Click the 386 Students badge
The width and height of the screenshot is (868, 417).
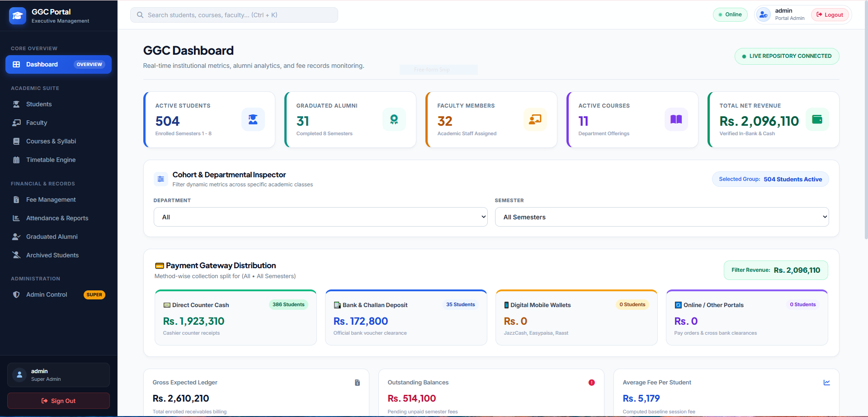[x=288, y=304]
